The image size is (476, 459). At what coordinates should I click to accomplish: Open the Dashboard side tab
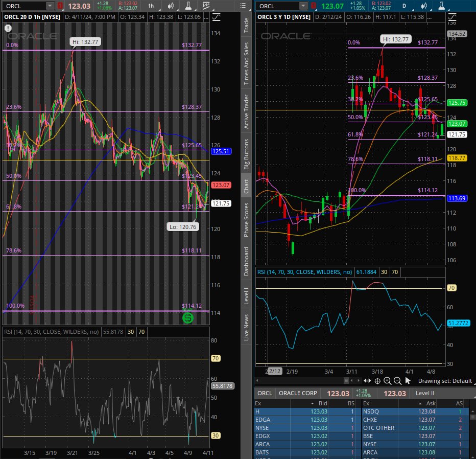pos(246,261)
